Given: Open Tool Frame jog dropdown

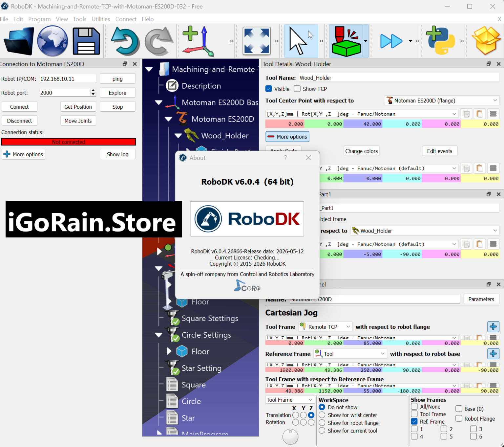Looking at the screenshot, I should pos(290,400).
